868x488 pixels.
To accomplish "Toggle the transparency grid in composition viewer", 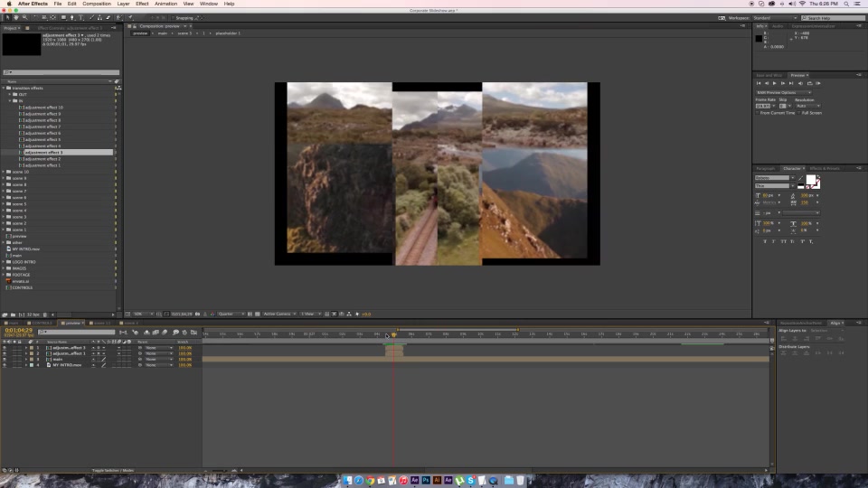I will [257, 314].
